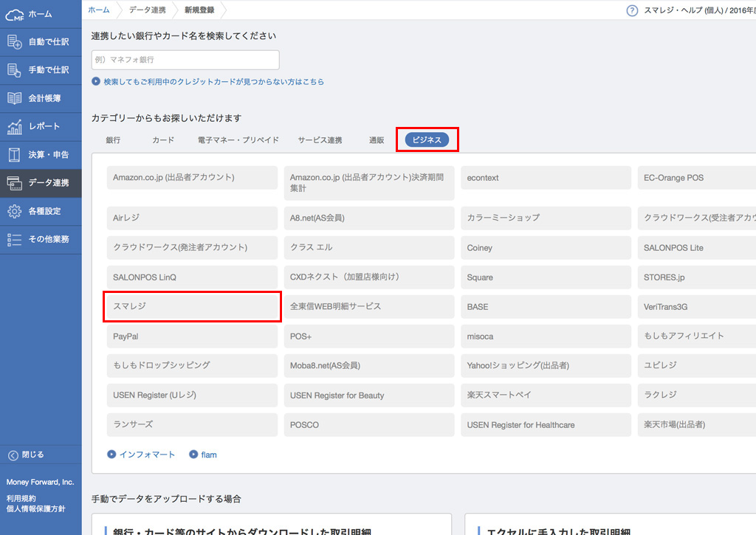Image resolution: width=756 pixels, height=535 pixels.
Task: Select the misoca service
Action: [546, 336]
